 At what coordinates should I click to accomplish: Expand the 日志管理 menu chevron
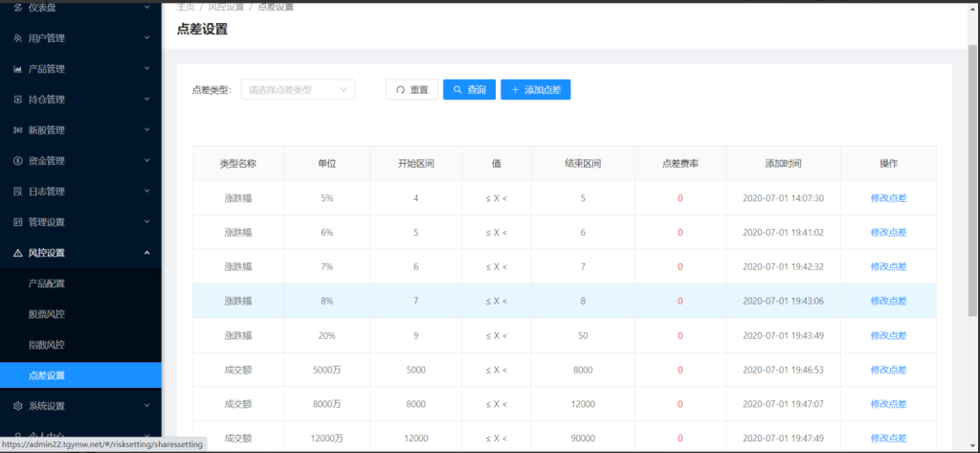(x=146, y=192)
